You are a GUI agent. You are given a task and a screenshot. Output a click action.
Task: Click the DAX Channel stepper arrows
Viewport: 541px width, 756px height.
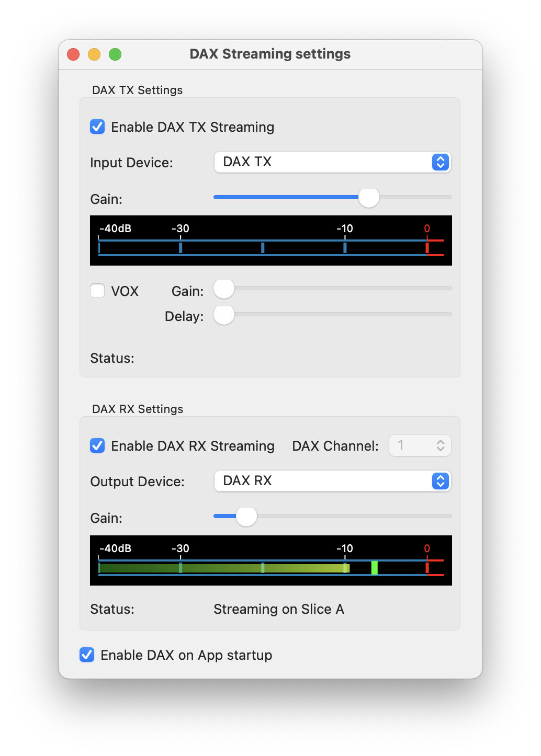pyautogui.click(x=441, y=445)
